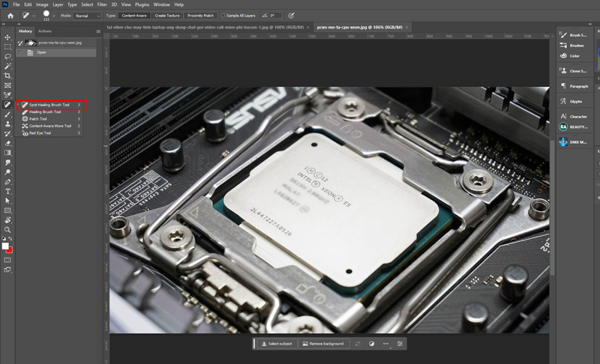The height and width of the screenshot is (364, 600).
Task: Choose Content-Aware Move Tool from the flyout
Action: click(51, 126)
